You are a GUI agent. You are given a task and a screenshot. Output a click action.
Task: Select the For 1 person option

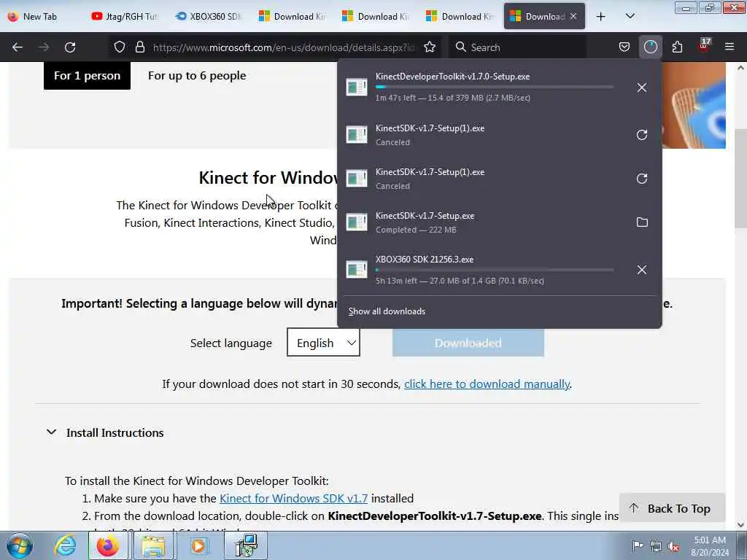coord(88,76)
